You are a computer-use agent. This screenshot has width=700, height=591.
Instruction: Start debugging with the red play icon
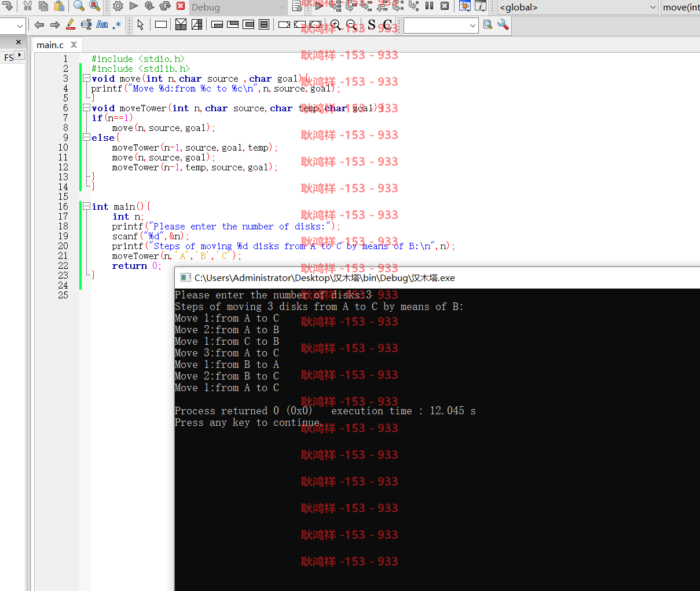[x=319, y=6]
